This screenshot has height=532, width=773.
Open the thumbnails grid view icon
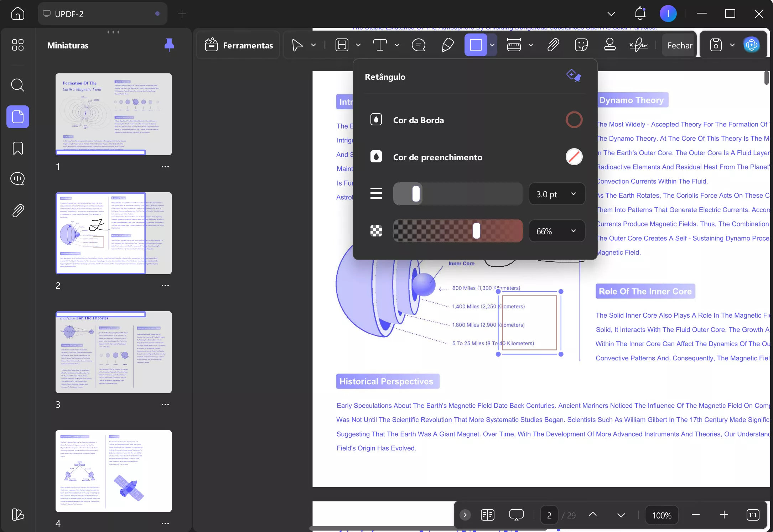pyautogui.click(x=17, y=45)
